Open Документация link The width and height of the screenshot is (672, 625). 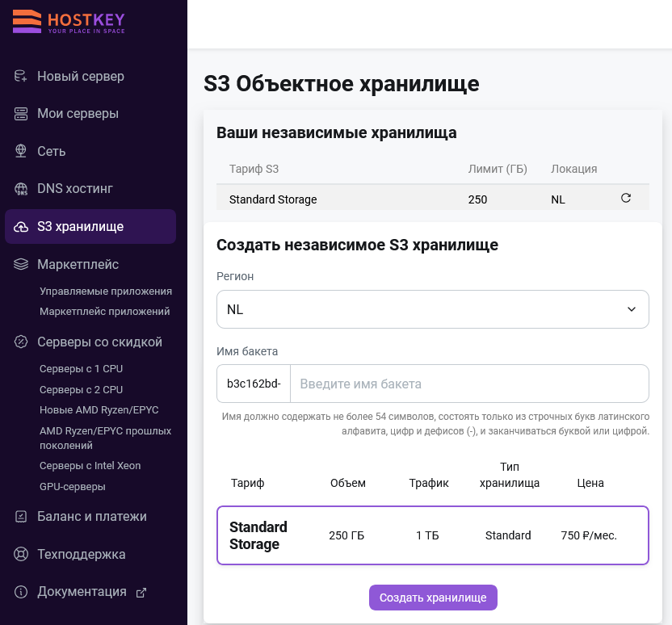82,592
